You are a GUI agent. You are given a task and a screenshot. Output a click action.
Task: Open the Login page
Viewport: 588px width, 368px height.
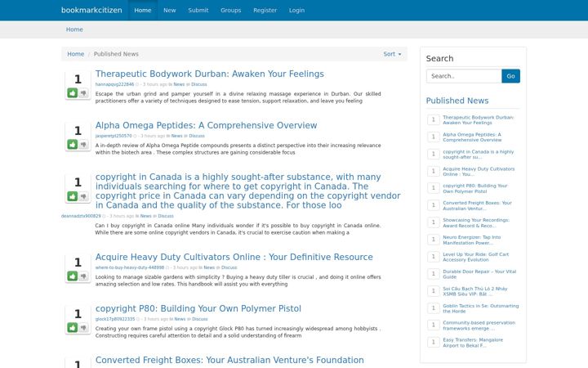pos(296,10)
